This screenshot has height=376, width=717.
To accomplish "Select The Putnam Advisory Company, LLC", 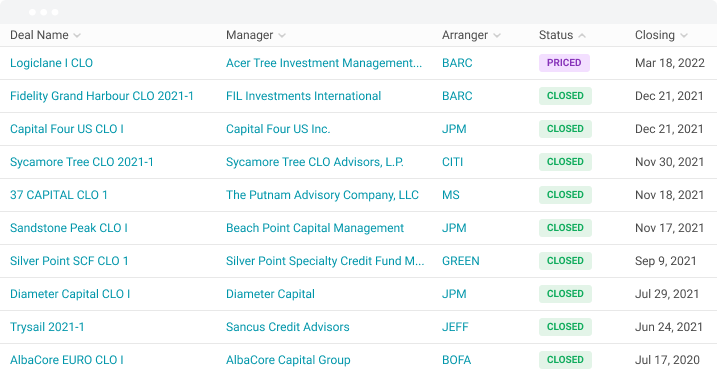I will tap(322, 195).
